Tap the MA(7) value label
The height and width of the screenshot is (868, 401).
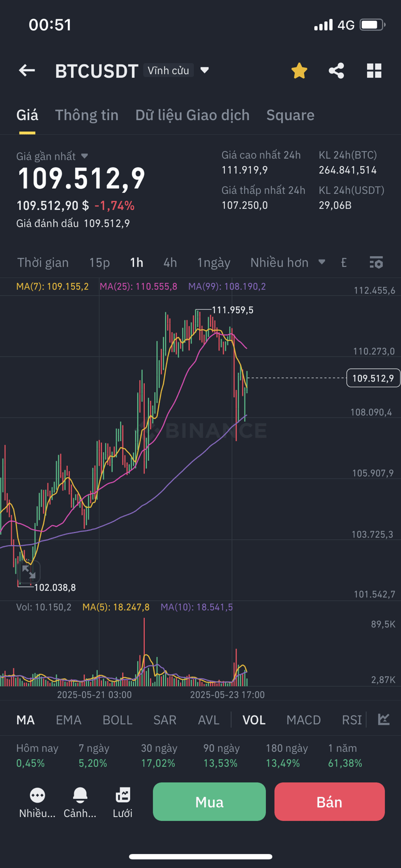click(x=52, y=287)
